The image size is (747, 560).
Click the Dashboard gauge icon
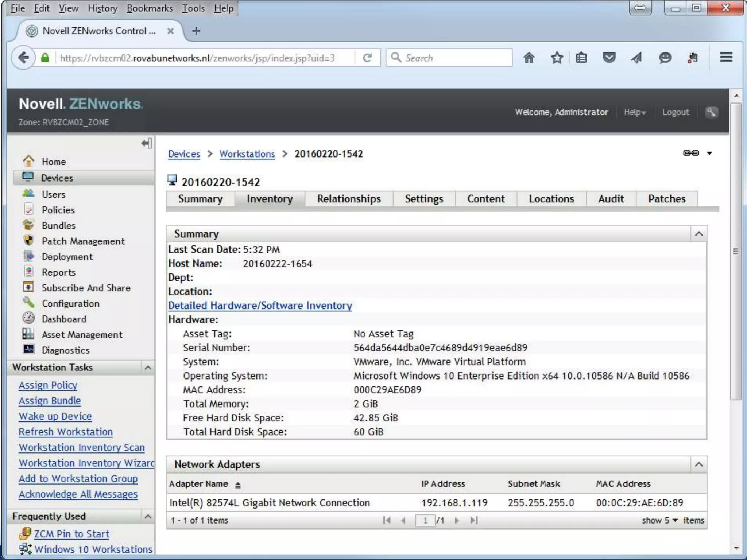pyautogui.click(x=28, y=318)
